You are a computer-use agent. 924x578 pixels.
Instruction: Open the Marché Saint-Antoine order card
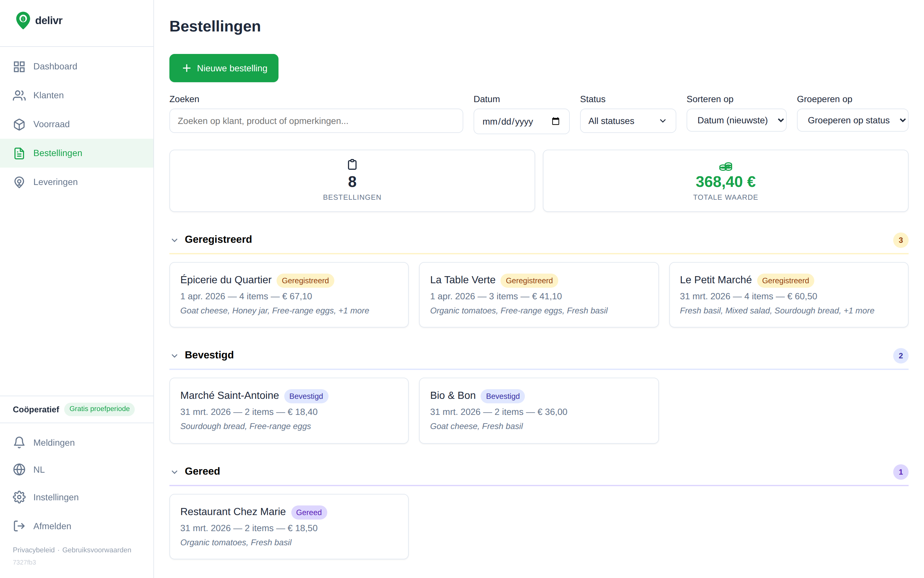click(289, 411)
